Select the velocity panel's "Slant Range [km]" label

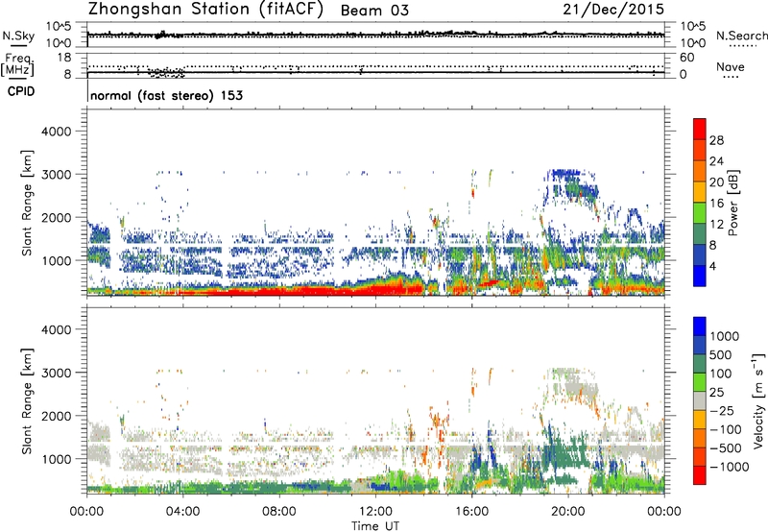(x=27, y=400)
